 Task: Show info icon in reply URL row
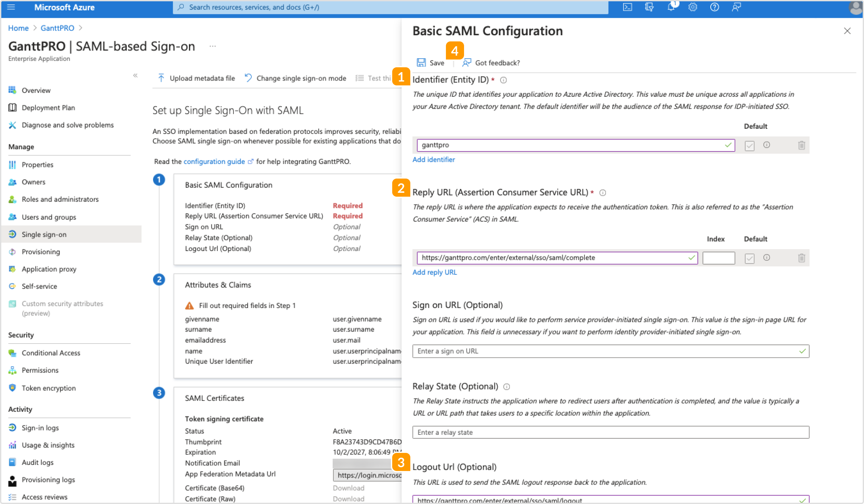[x=767, y=258]
